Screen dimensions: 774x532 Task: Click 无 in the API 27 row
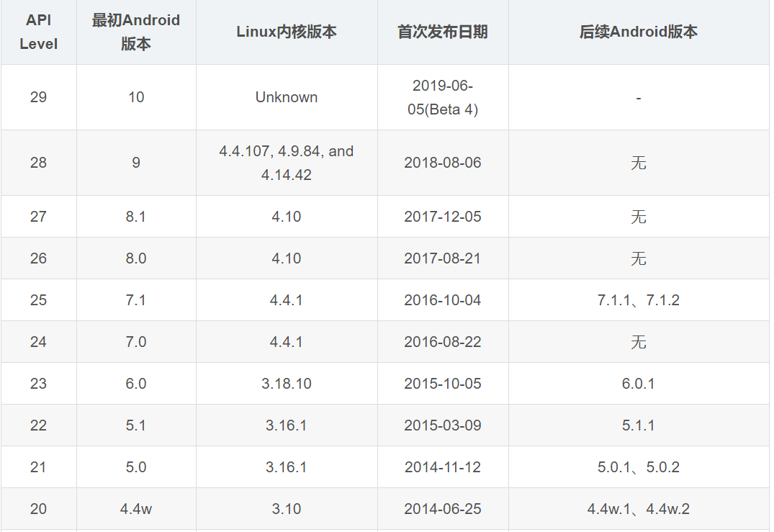(639, 217)
